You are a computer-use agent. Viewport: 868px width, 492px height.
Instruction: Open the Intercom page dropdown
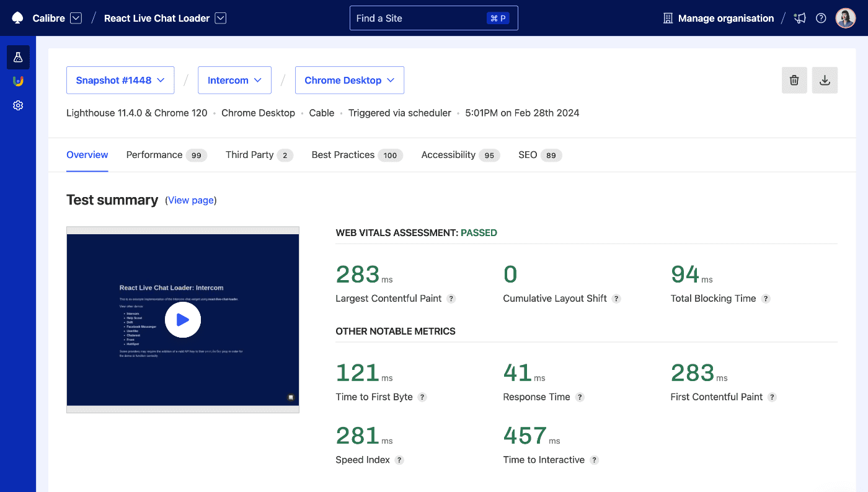[x=234, y=81]
